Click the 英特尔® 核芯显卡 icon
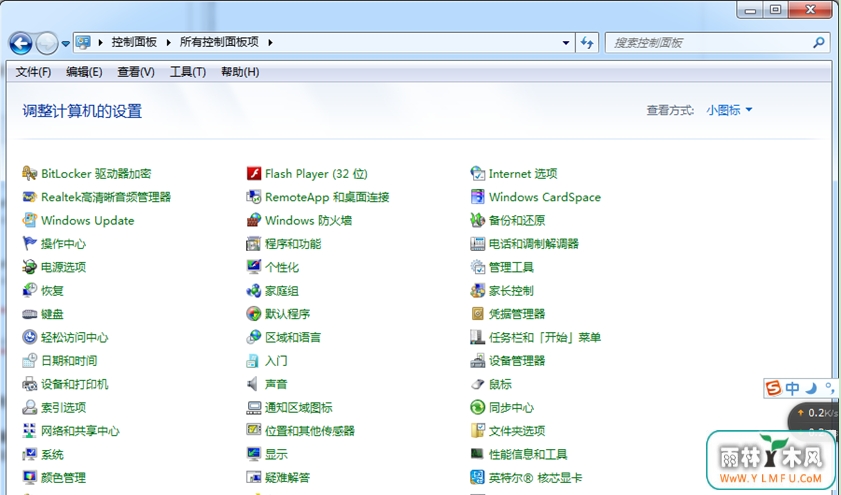Viewport: 841px width, 495px height. pyautogui.click(x=477, y=477)
